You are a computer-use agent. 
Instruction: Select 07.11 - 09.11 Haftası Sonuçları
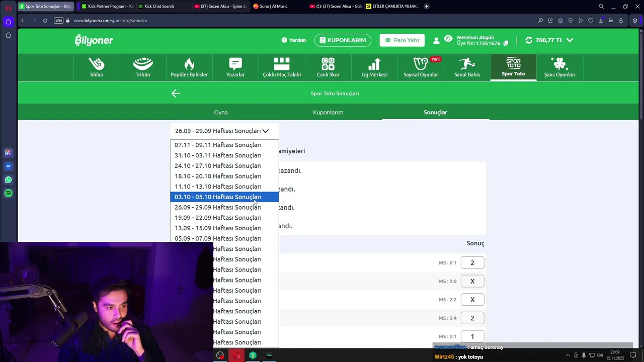224,145
